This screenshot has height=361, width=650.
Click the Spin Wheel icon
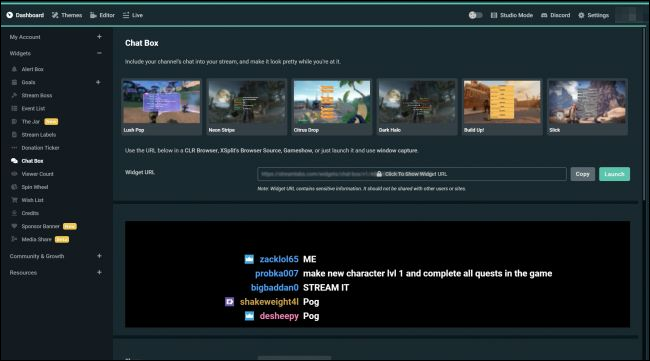tap(14, 187)
